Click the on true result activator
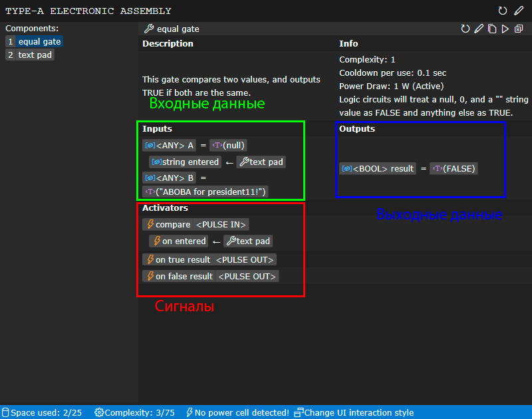This screenshot has width=532, height=419. 178,260
